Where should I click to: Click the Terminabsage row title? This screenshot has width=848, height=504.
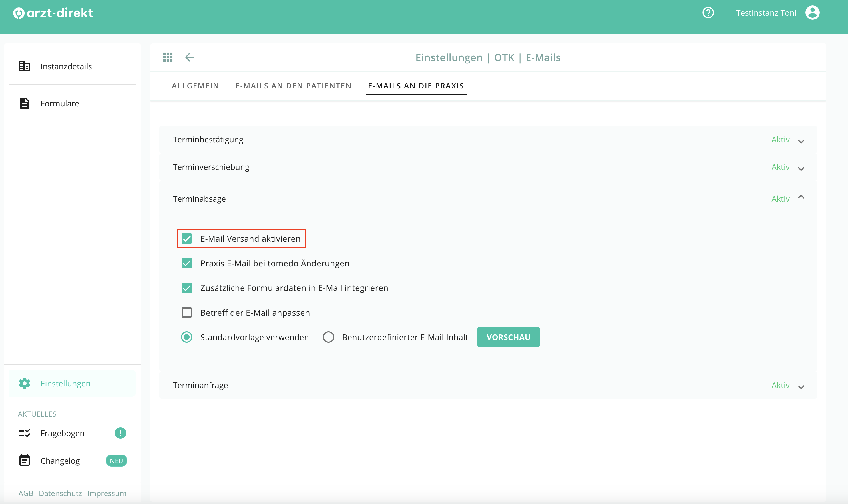pyautogui.click(x=199, y=199)
